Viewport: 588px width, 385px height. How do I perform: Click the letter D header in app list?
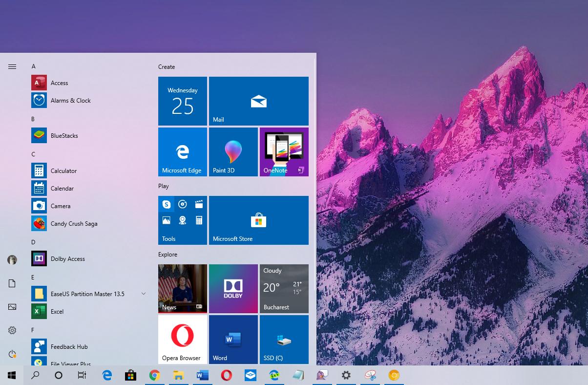pyautogui.click(x=33, y=242)
